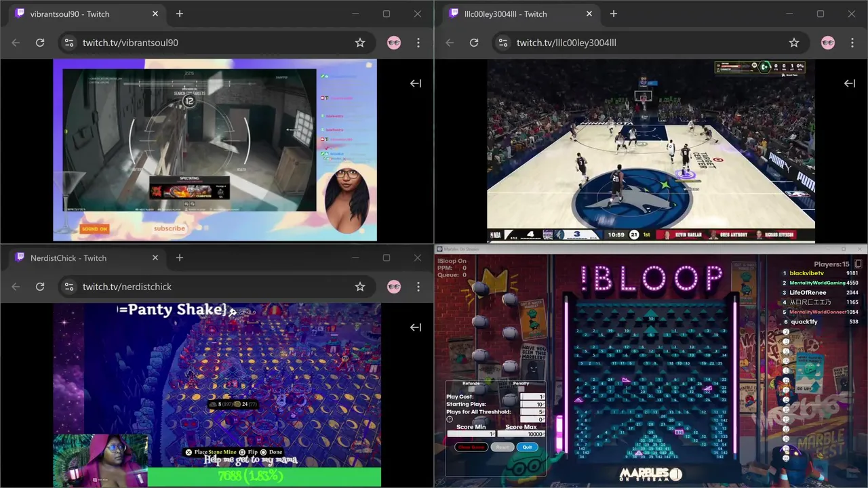Click green progress bar on NerdistChick stream
Image resolution: width=868 pixels, height=488 pixels.
(264, 477)
